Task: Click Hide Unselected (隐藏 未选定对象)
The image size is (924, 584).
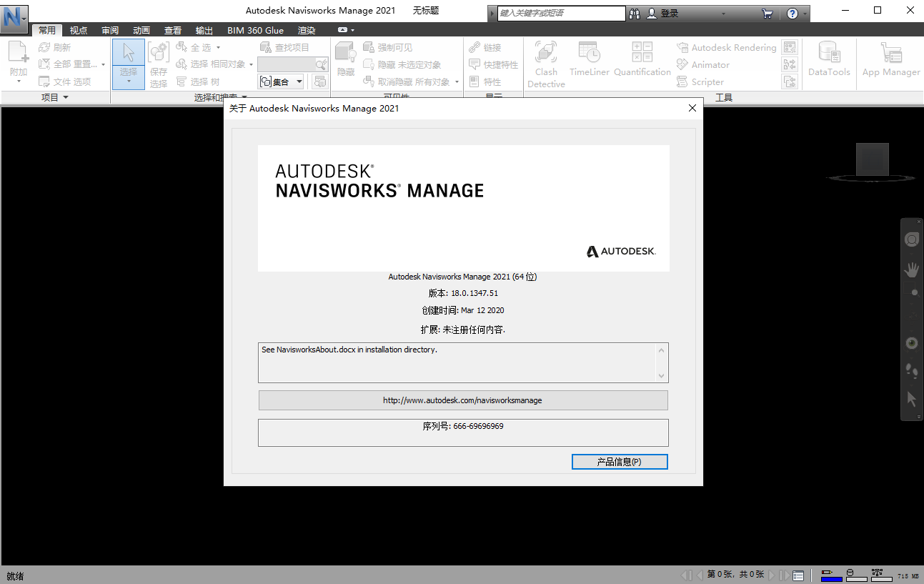Action: tap(402, 64)
